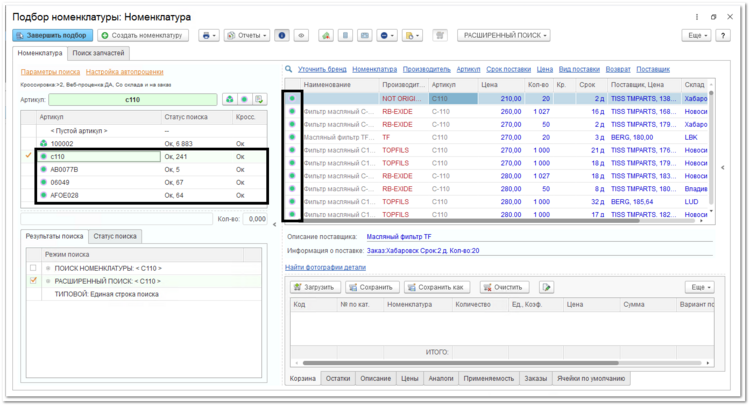
Task: Click green status icon of NOT ORIGI... row
Action: click(292, 98)
